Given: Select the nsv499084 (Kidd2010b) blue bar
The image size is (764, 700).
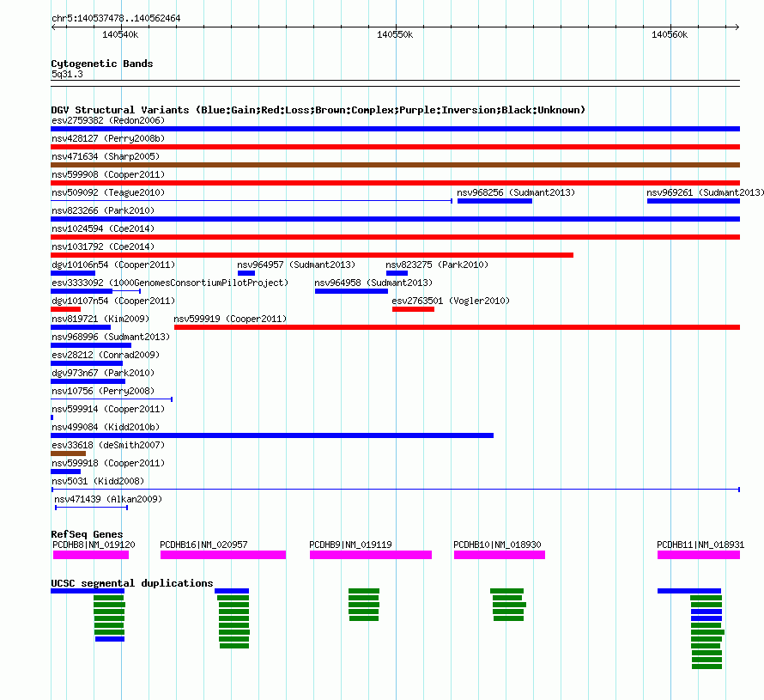Looking at the screenshot, I should click(x=272, y=435).
